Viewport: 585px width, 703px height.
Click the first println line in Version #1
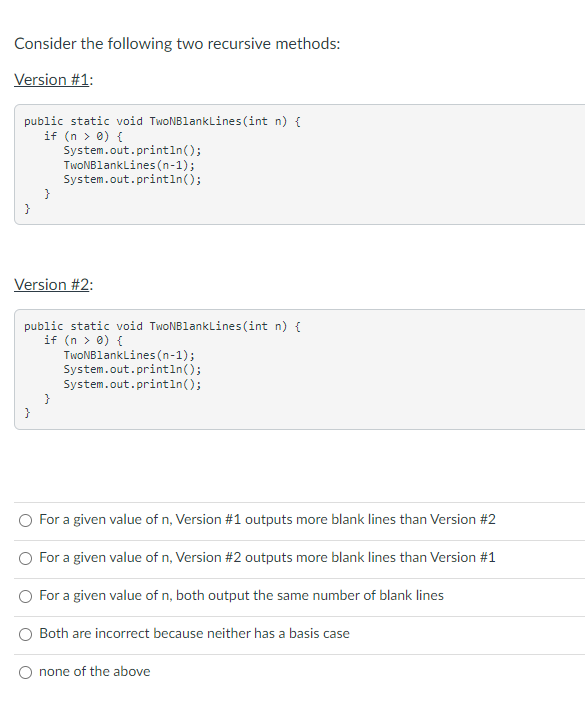[x=132, y=150]
